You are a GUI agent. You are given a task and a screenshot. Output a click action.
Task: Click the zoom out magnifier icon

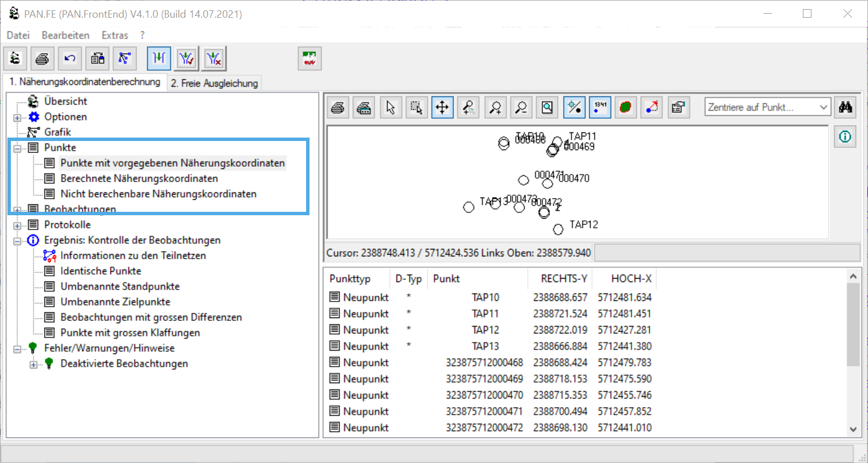(521, 107)
